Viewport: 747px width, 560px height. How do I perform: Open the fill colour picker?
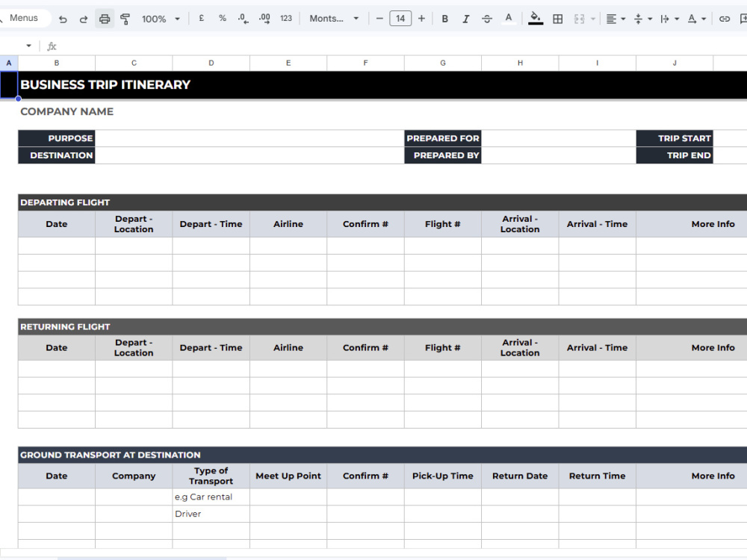click(536, 19)
